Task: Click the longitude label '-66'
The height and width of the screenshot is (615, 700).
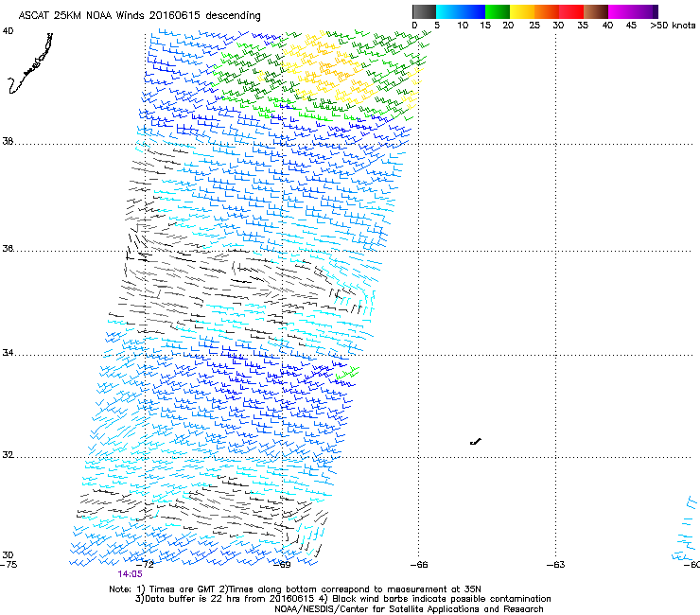Action: (x=419, y=565)
